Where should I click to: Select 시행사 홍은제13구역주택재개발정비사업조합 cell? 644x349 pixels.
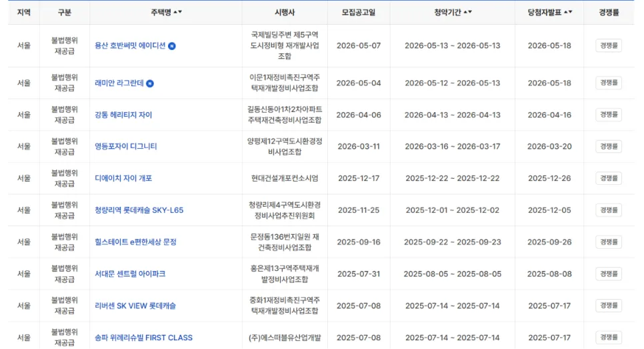285,274
